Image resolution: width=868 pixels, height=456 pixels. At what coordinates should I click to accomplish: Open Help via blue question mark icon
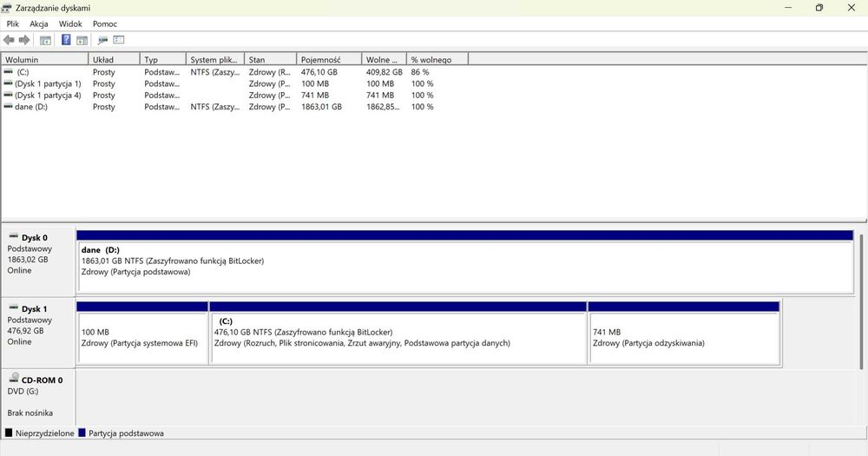coord(66,40)
